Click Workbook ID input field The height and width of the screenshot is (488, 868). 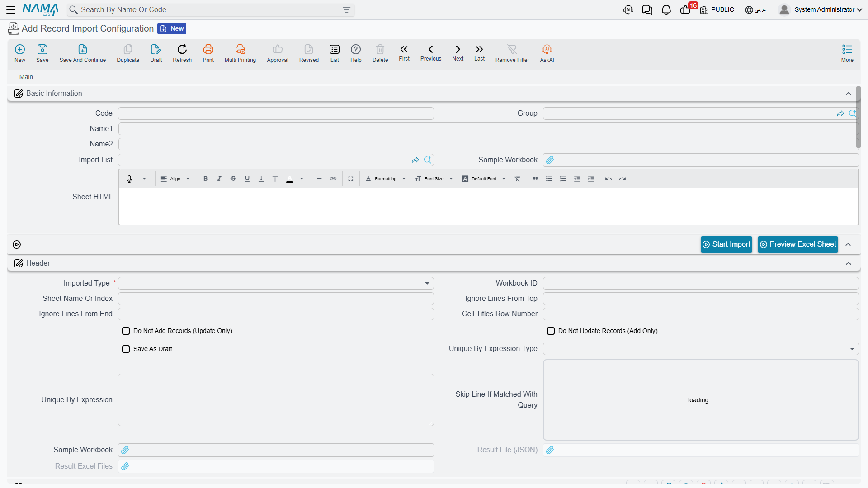point(701,283)
